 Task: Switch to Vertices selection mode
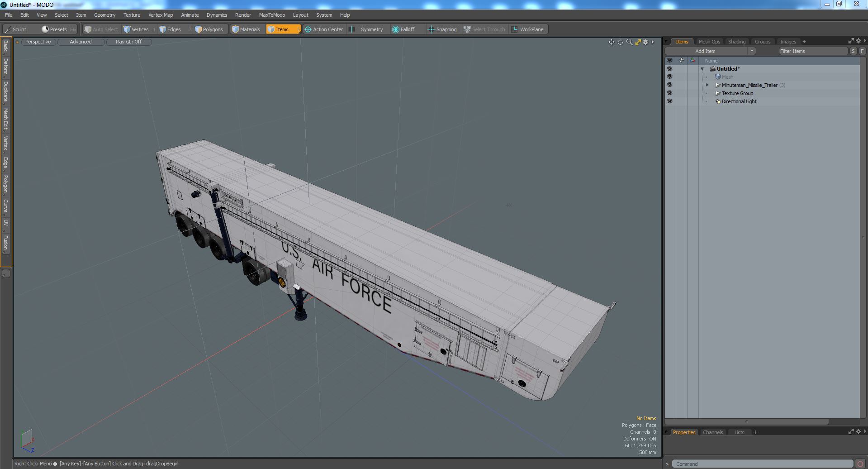click(x=139, y=29)
